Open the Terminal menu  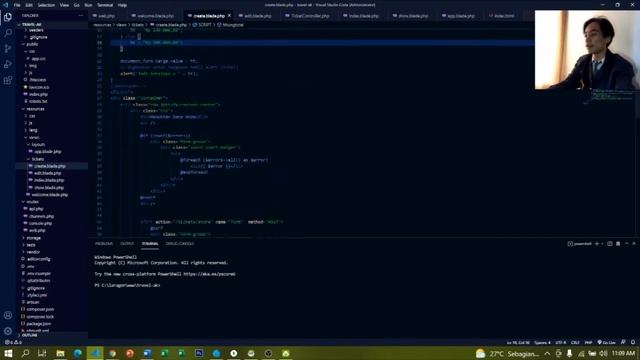pyautogui.click(x=104, y=5)
